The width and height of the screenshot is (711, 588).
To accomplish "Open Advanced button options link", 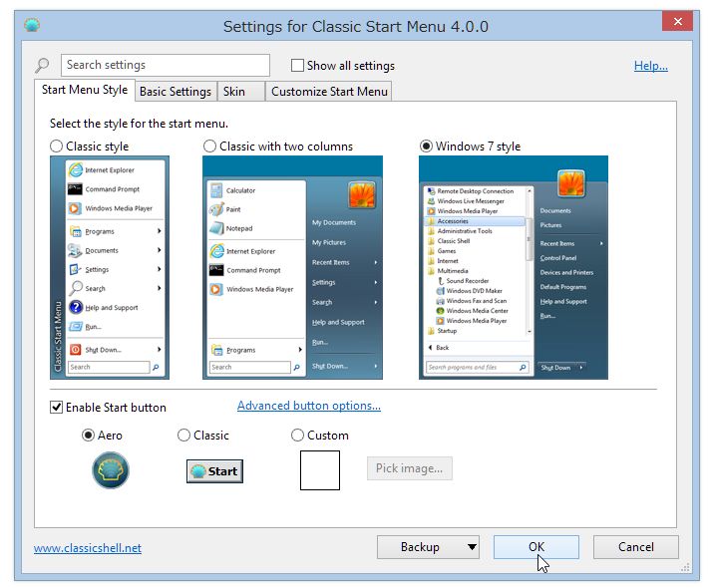I will click(x=309, y=406).
